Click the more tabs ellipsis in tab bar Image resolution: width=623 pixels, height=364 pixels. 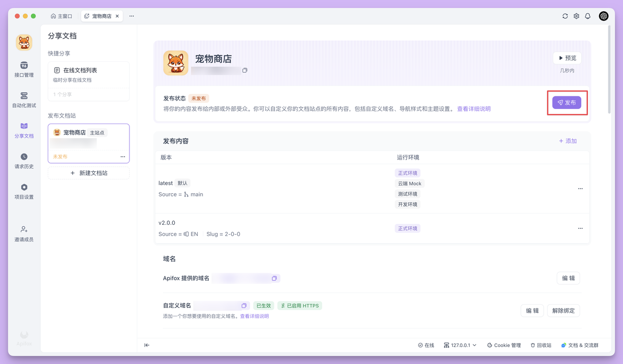[x=131, y=16]
